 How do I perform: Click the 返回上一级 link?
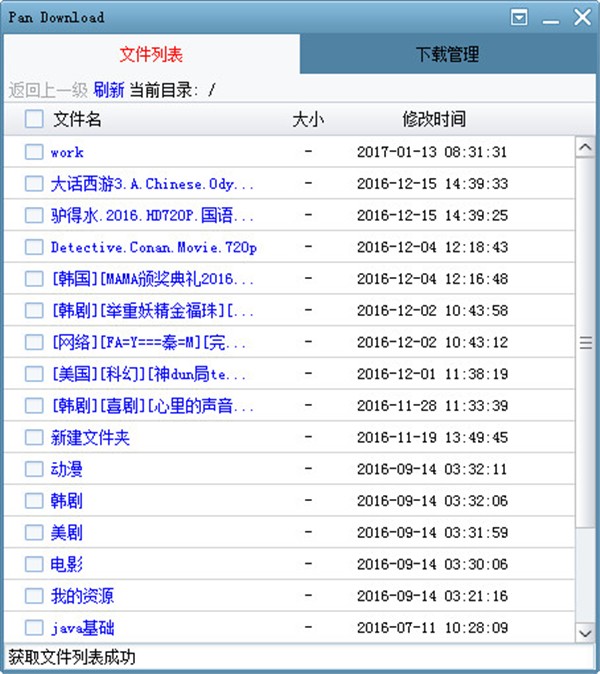48,90
